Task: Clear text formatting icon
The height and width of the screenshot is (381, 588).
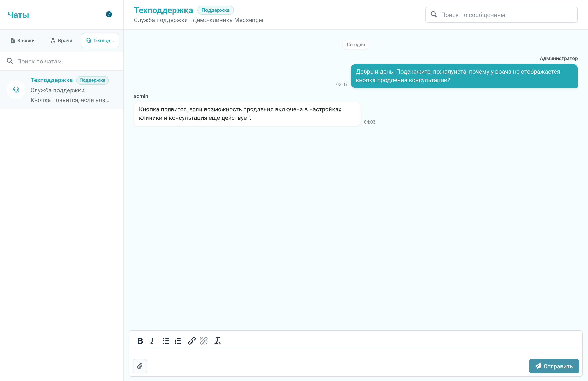Action: [x=217, y=341]
